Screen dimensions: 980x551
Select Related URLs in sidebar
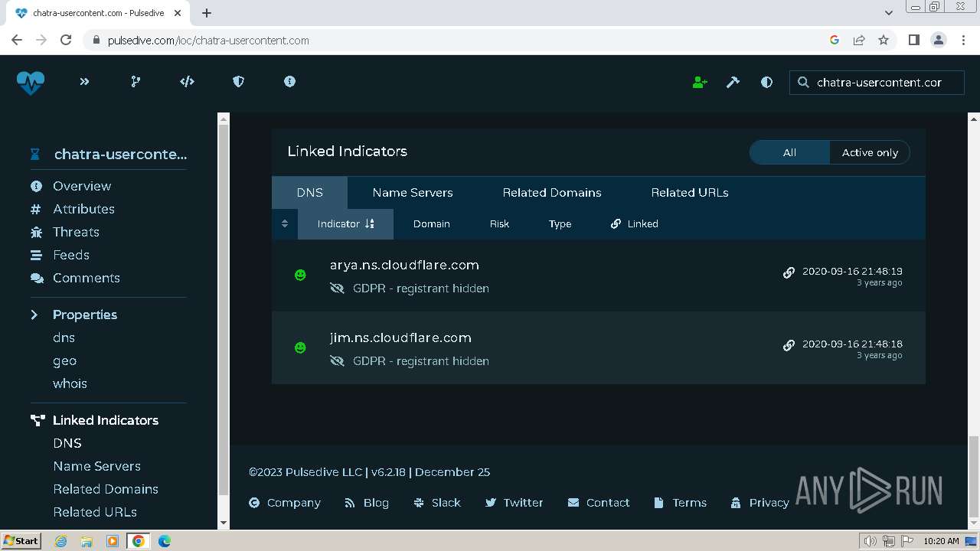coord(95,512)
